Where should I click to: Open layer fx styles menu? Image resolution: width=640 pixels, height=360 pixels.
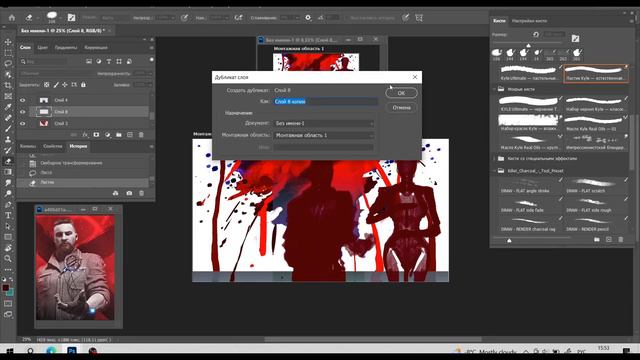click(85, 135)
